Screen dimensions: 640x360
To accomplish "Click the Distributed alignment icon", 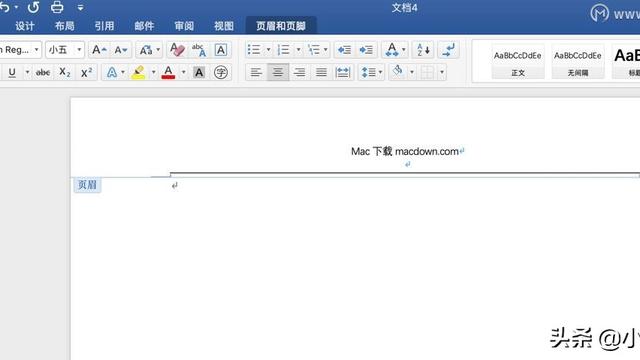I will tap(342, 73).
